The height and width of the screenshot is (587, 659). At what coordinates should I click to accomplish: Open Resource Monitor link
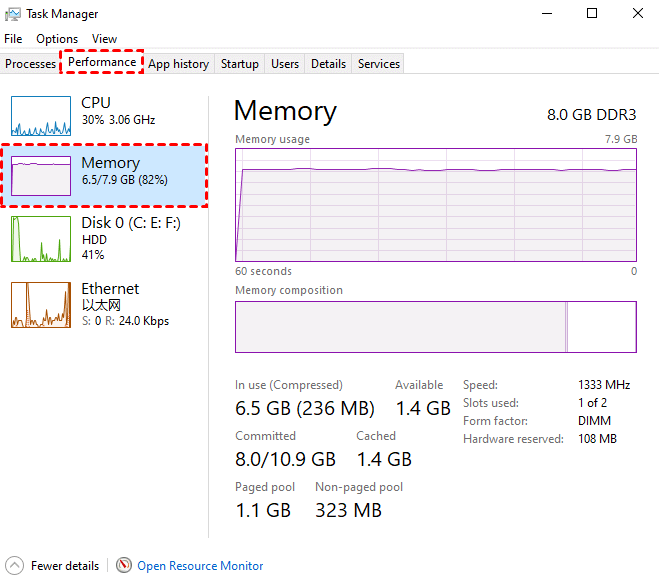click(x=200, y=566)
